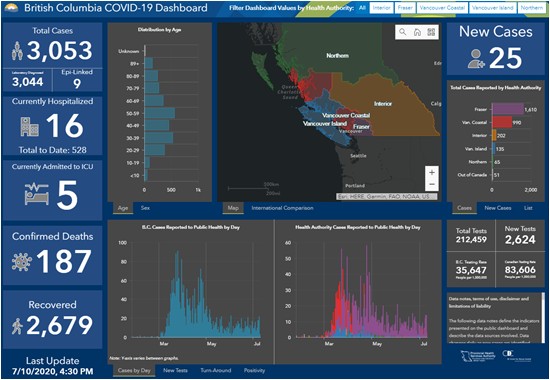Filter dashboard by Vancouver Coastal authority
Image resolution: width=550 pixels, height=380 pixels.
(442, 8)
